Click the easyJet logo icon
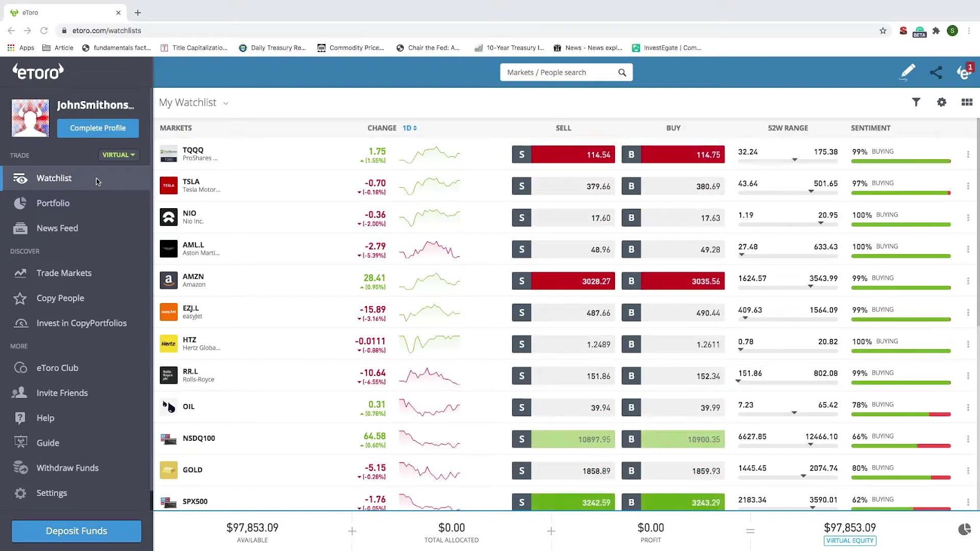The height and width of the screenshot is (551, 980). (168, 312)
